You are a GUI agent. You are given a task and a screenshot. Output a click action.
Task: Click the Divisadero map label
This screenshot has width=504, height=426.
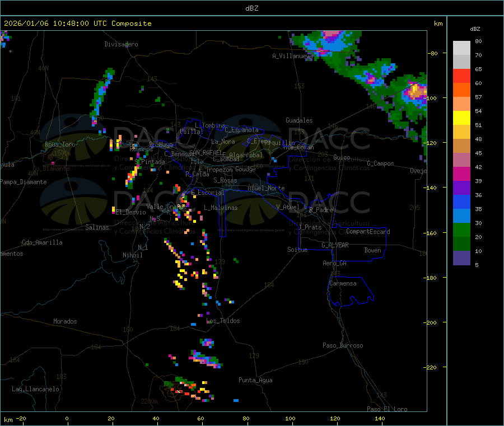tap(121, 44)
